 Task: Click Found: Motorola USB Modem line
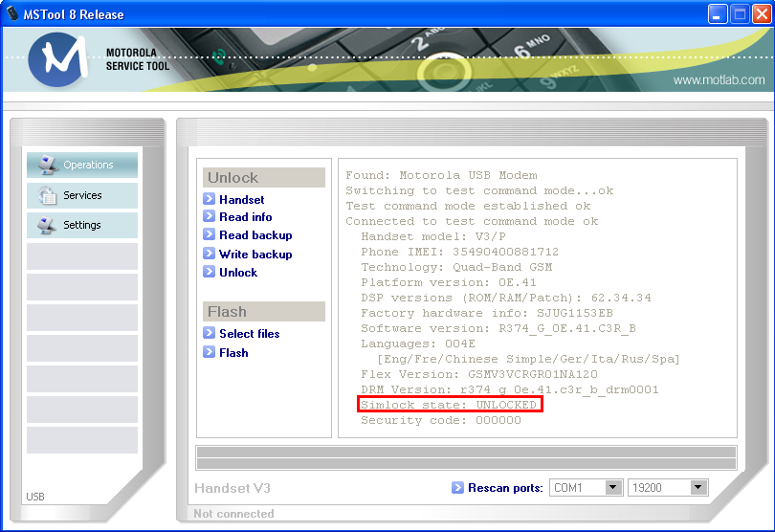pyautogui.click(x=441, y=175)
